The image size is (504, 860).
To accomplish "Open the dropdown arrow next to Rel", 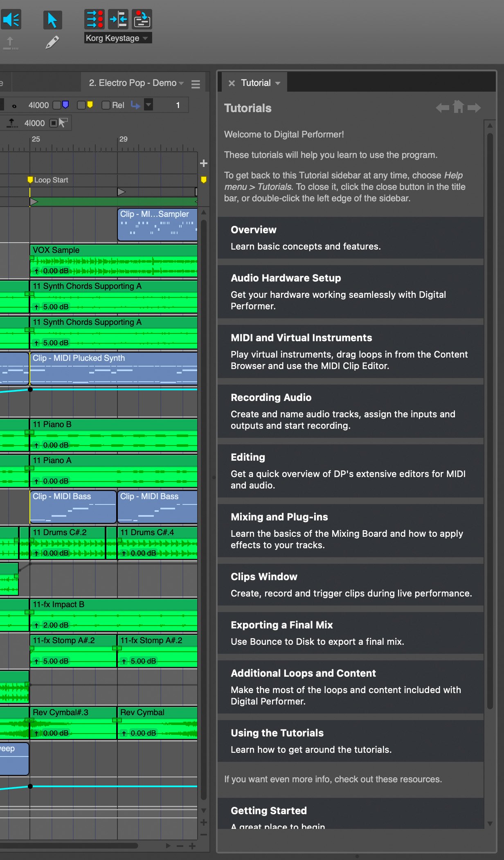I will pyautogui.click(x=149, y=105).
